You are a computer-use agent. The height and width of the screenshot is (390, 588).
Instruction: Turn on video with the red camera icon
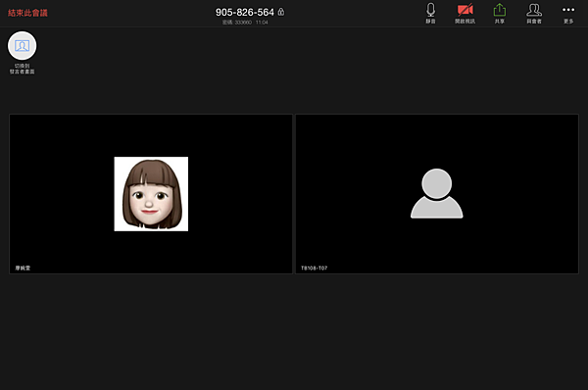[465, 13]
